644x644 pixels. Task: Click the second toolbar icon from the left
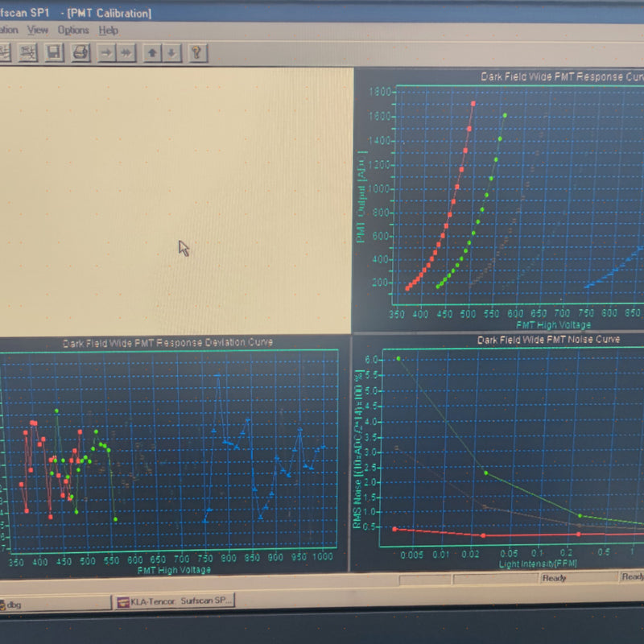(x=27, y=53)
